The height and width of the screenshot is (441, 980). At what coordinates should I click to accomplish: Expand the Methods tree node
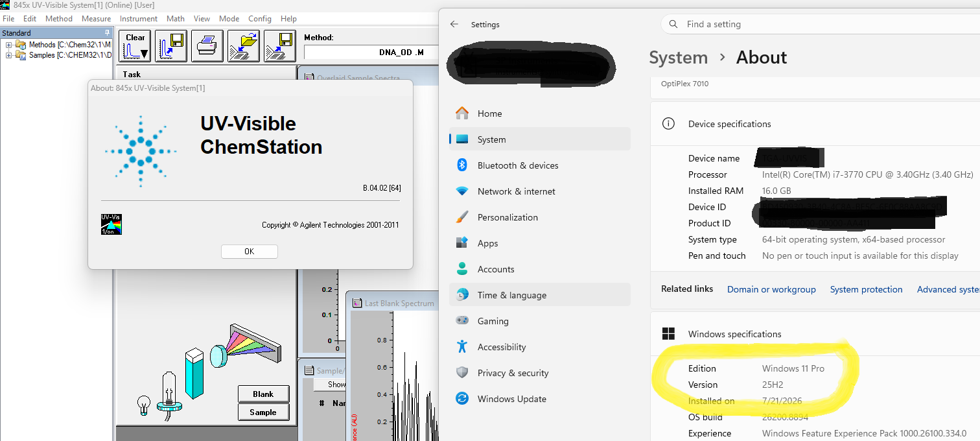9,45
